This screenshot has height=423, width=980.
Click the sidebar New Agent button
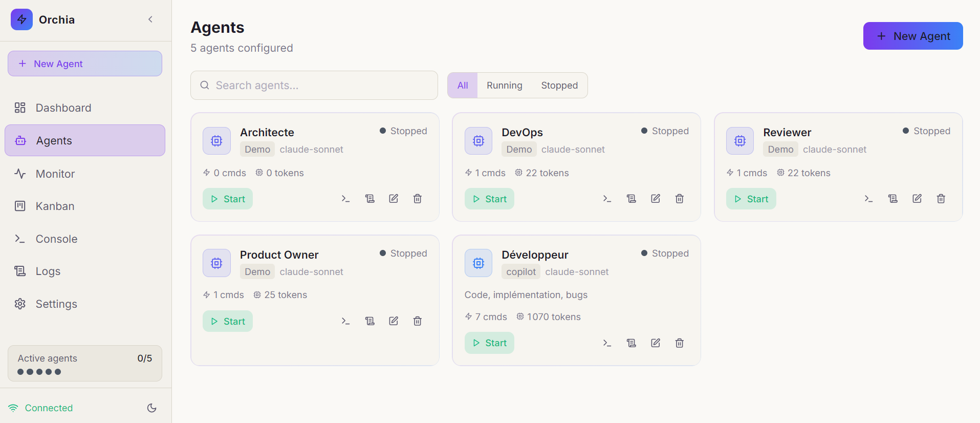click(85, 64)
